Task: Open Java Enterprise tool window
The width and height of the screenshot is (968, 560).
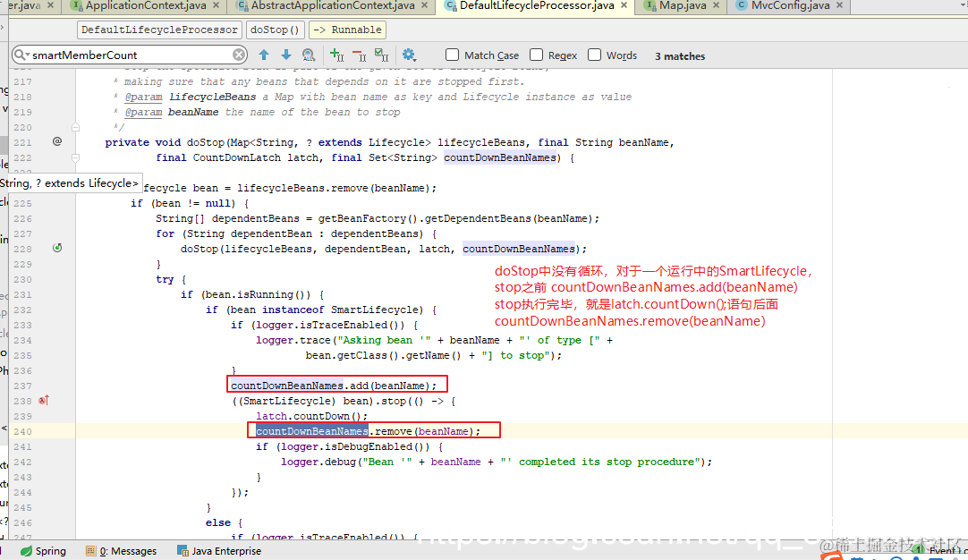Action: click(219, 551)
